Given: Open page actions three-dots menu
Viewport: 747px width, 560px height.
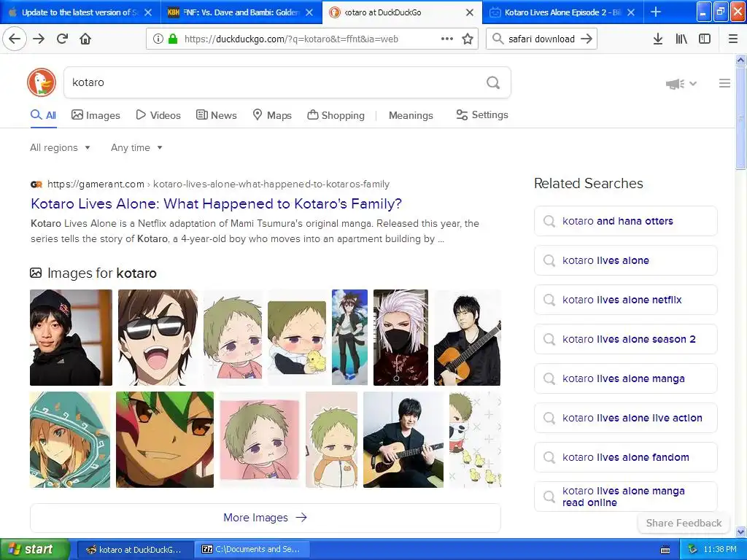Looking at the screenshot, I should (x=447, y=39).
